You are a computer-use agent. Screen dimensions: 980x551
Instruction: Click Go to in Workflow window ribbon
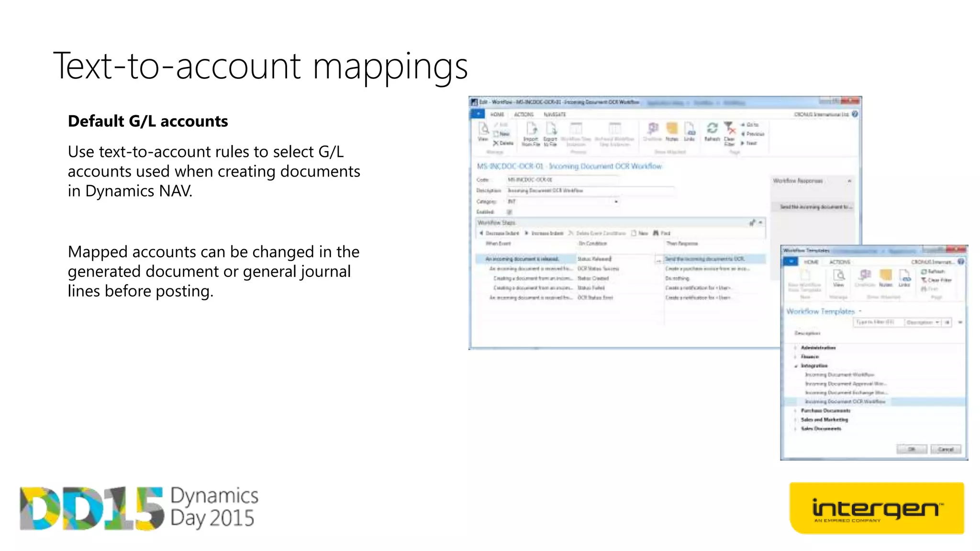(x=750, y=125)
